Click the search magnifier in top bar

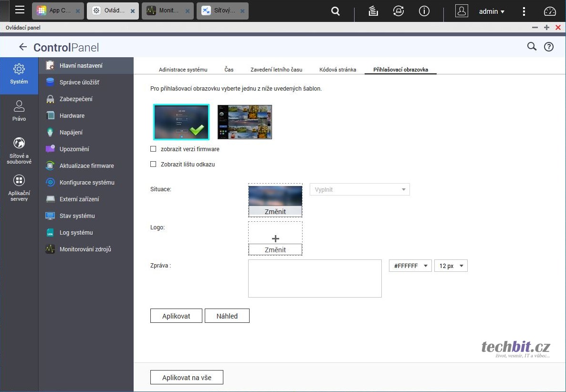[335, 11]
